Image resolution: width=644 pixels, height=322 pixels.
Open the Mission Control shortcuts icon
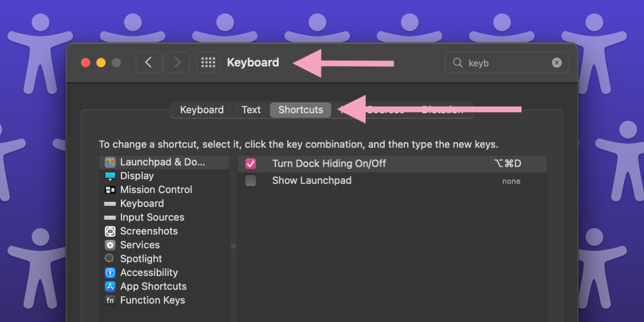point(110,190)
